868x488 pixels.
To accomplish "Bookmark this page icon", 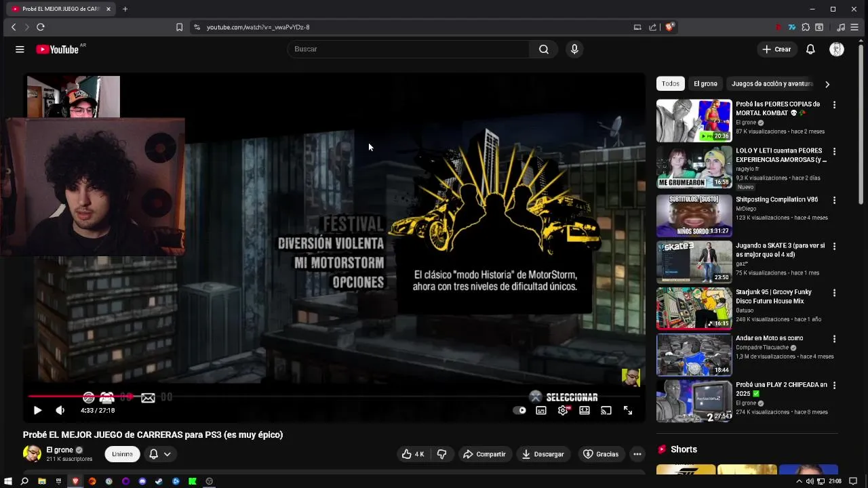I will click(179, 27).
